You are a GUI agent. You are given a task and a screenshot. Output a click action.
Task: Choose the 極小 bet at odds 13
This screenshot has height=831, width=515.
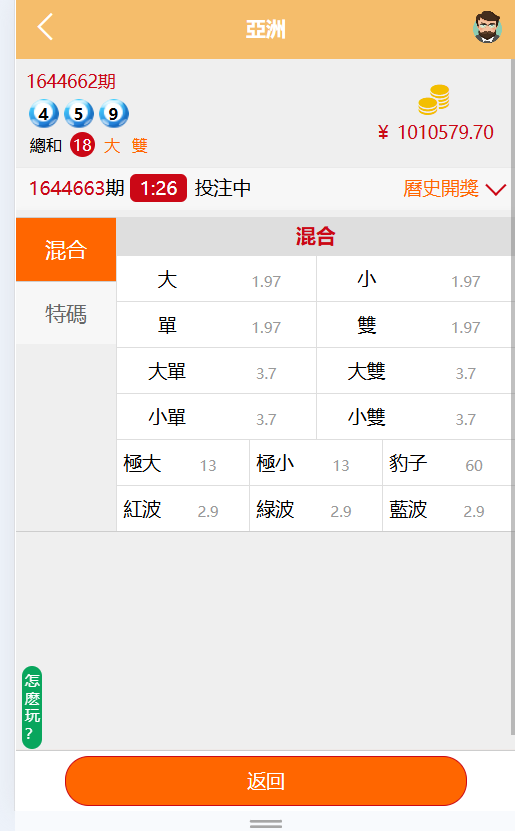(x=316, y=463)
